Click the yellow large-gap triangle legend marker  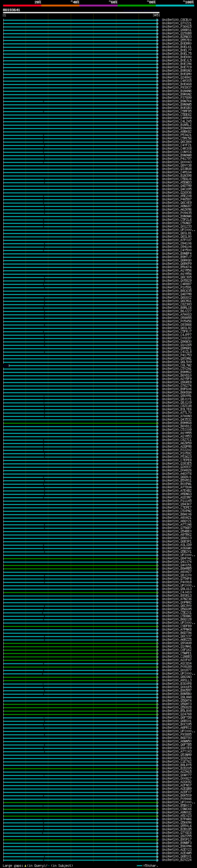click(x=25, y=866)
